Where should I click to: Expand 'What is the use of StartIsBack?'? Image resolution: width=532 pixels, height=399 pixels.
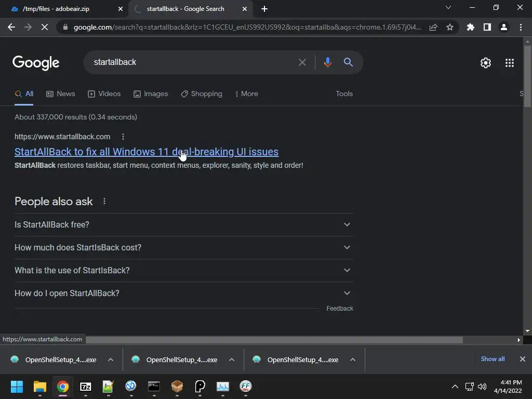pyautogui.click(x=184, y=270)
